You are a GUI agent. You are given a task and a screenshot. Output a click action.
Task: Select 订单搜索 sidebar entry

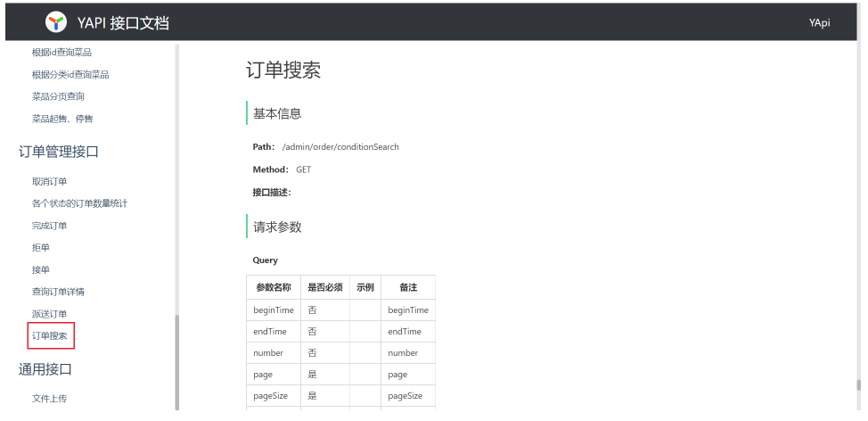point(49,335)
